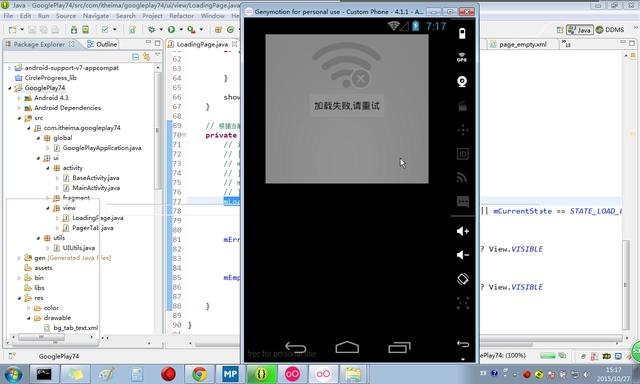
Task: Open Open Perspective icon beside Java
Action: 560,30
